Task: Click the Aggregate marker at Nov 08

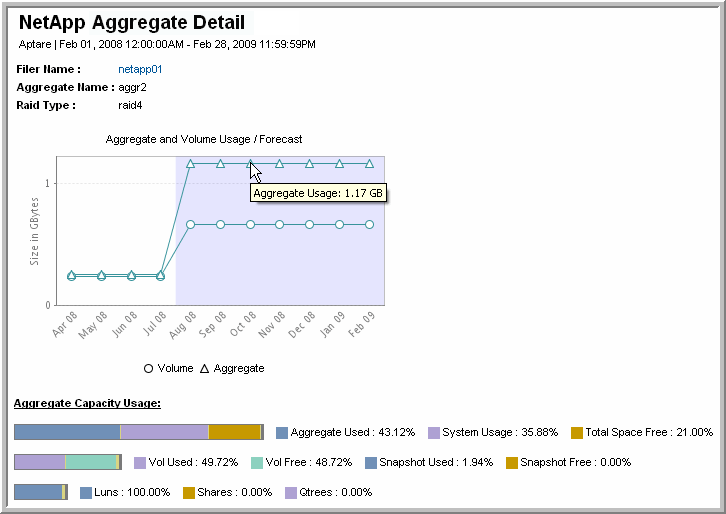Action: point(279,163)
